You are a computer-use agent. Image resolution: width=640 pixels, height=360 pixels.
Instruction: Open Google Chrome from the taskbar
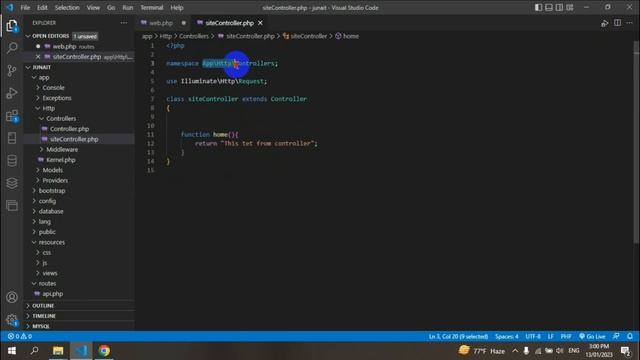pos(104,351)
